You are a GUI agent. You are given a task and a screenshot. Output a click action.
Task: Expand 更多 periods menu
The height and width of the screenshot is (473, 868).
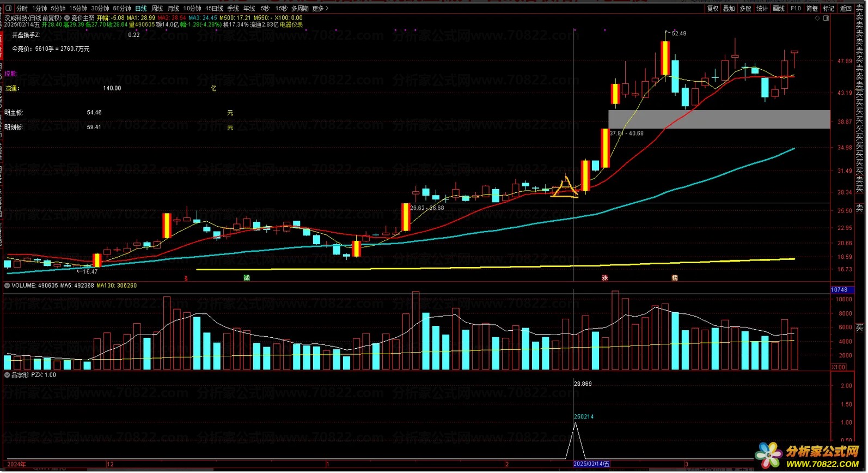click(x=320, y=8)
